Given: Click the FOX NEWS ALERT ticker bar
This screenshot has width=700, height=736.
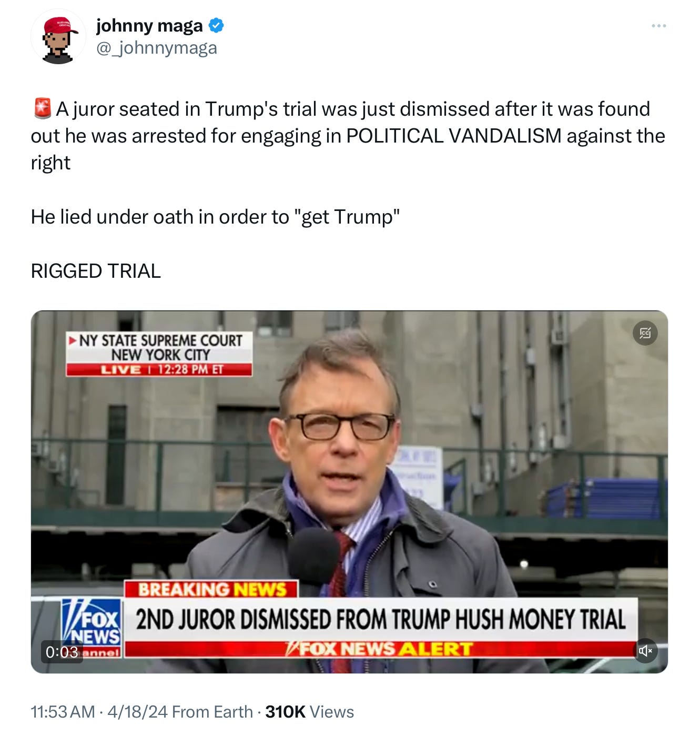Looking at the screenshot, I should pyautogui.click(x=381, y=649).
